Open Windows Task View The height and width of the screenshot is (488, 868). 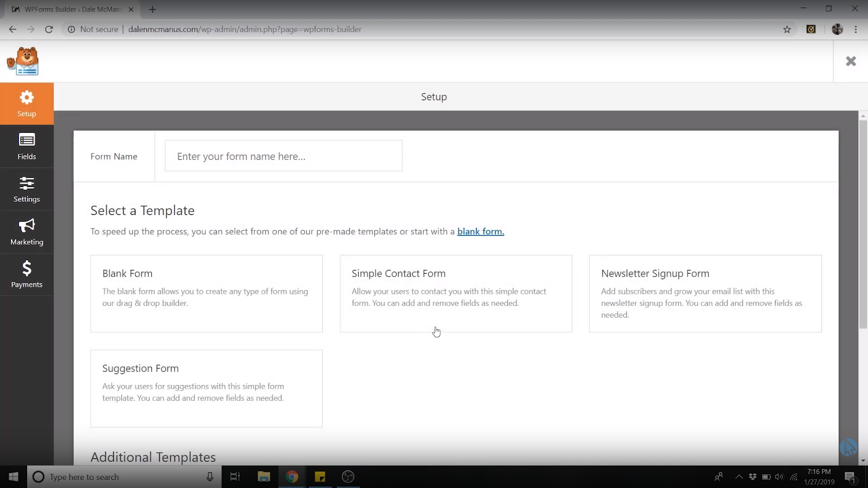(235, 477)
